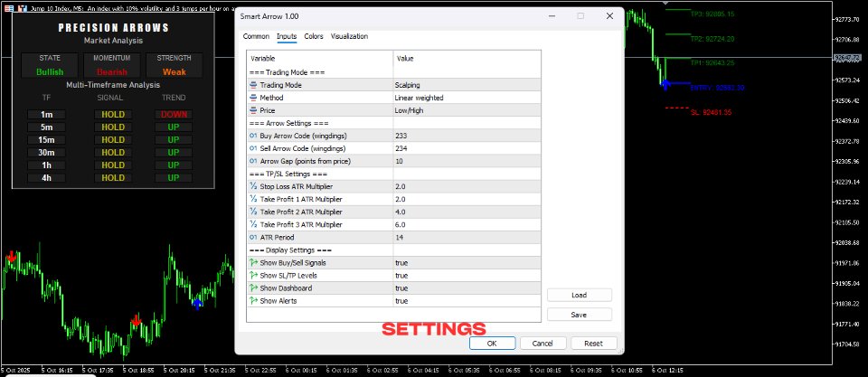Click the Weak strength value
This screenshot has width=868, height=377.
click(174, 72)
